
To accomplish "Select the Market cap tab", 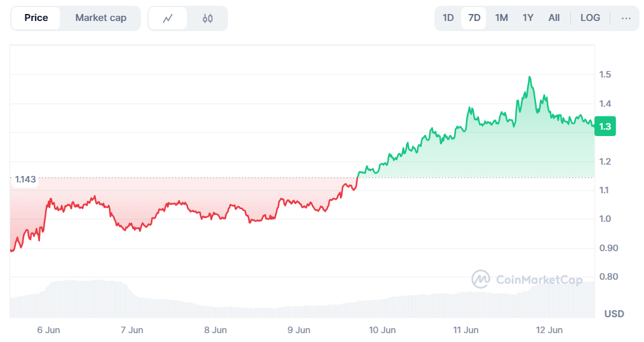I will 100,18.
